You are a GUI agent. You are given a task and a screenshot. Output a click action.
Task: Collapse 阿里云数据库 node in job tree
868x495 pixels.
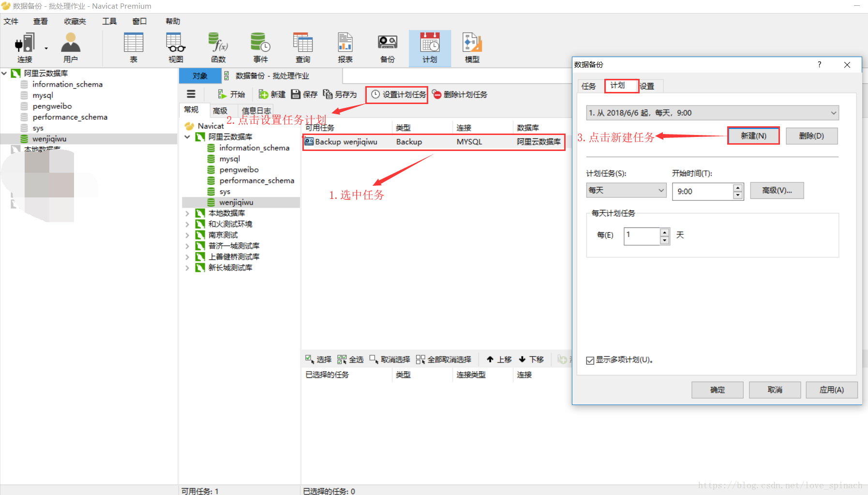click(x=187, y=137)
